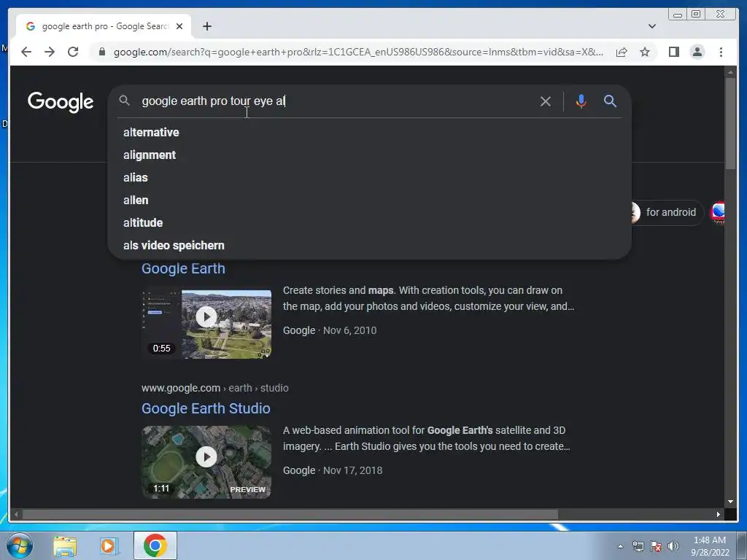Open the Windows Start menu
Screen dimensions: 747x560
[20, 545]
